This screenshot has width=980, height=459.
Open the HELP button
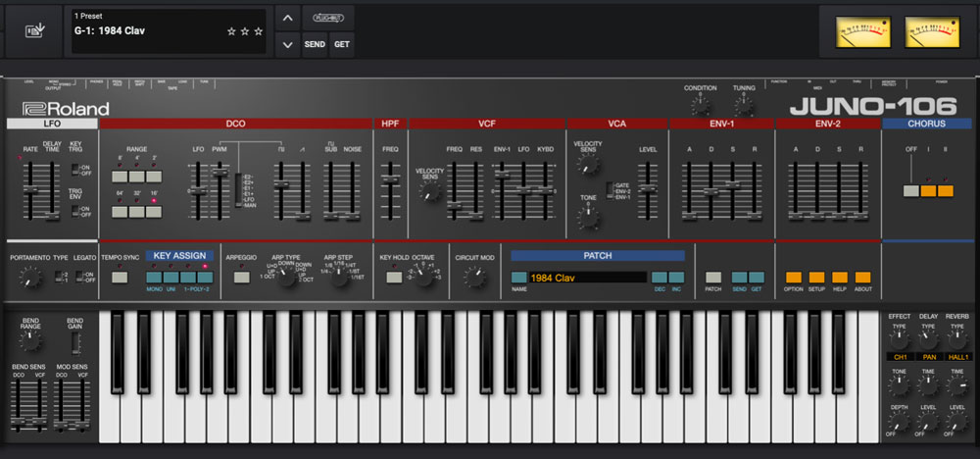tap(840, 278)
